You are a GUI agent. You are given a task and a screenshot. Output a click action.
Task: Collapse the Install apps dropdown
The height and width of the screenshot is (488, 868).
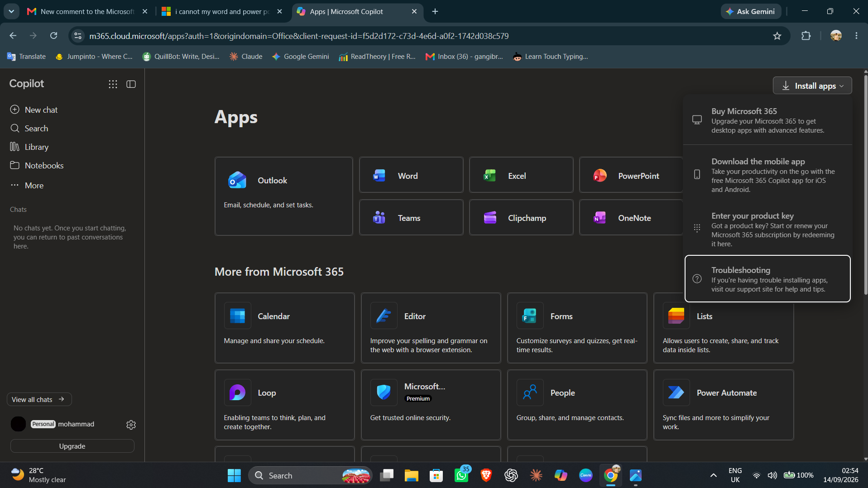[x=812, y=86]
